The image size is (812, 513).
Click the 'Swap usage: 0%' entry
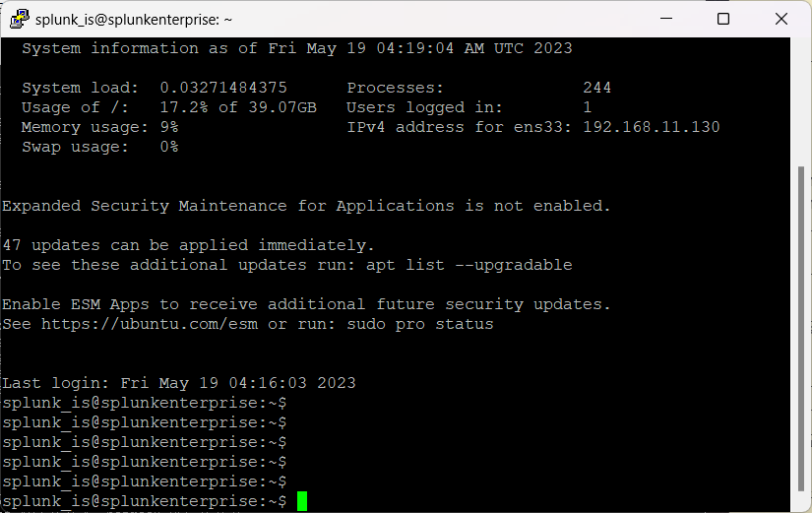100,147
